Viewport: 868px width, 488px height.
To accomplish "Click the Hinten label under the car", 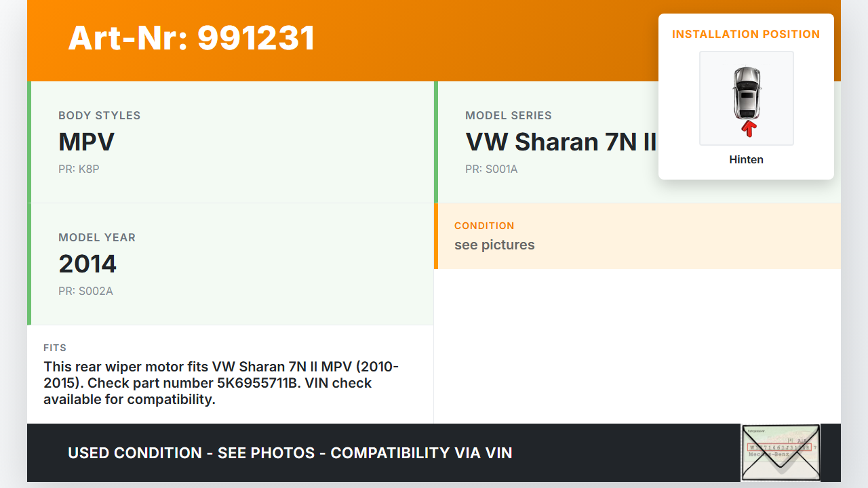I will [746, 160].
